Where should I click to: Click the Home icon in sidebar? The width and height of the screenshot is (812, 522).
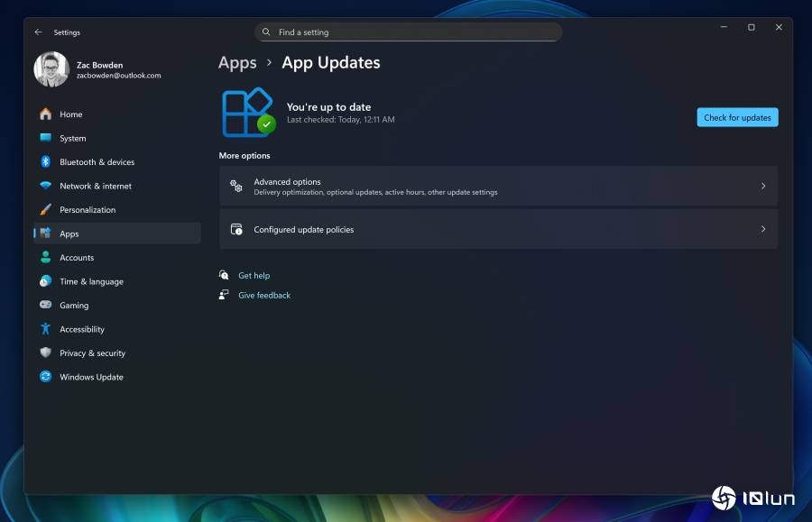pos(45,114)
